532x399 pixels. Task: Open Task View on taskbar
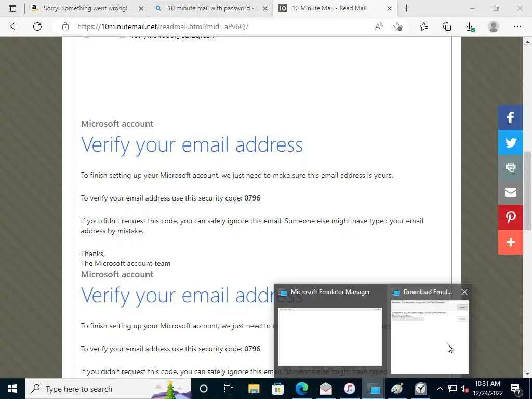[229, 389]
